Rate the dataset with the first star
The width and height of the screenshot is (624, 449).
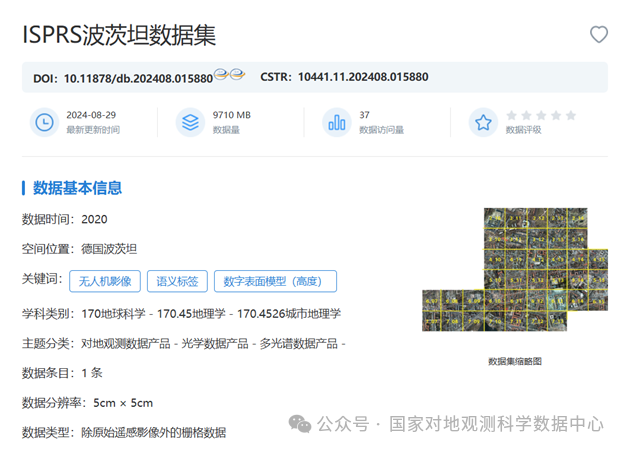click(x=511, y=115)
